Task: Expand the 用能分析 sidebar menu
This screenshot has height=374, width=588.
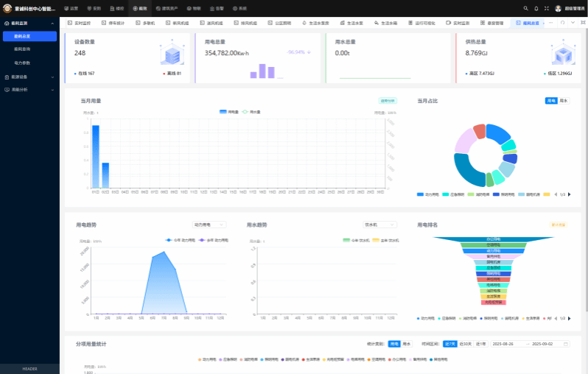Action: coord(29,89)
